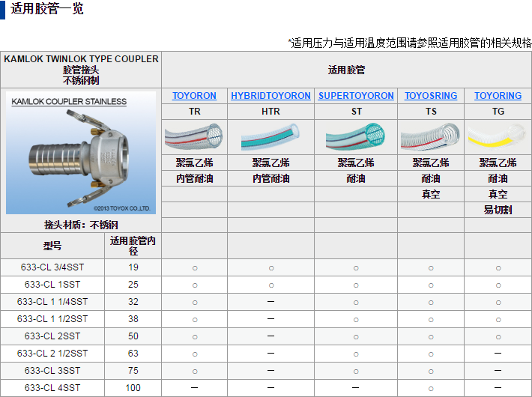Select model cell 633-CL 3/4SST
The height and width of the screenshot is (397, 532).
[52, 267]
